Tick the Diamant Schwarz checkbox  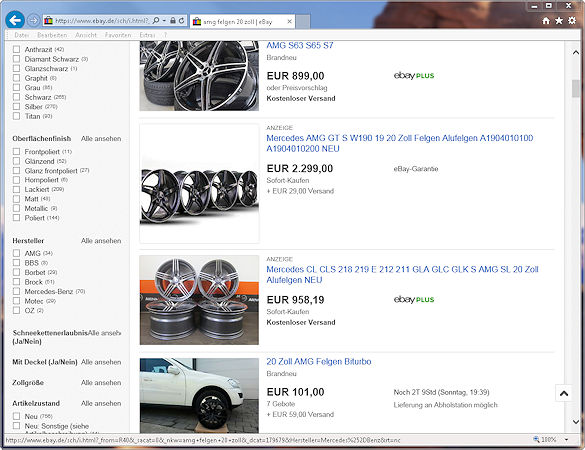16,59
